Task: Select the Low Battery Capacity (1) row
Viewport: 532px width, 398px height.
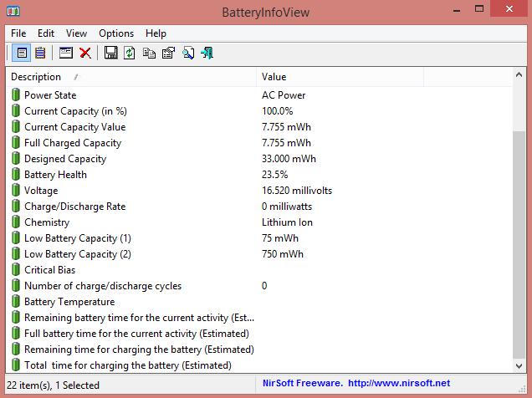Action: [258, 238]
